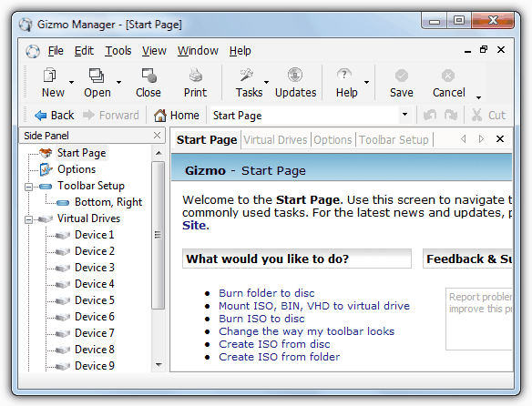The width and height of the screenshot is (532, 406).
Task: Select Device 7 in the tree
Action: (95, 333)
